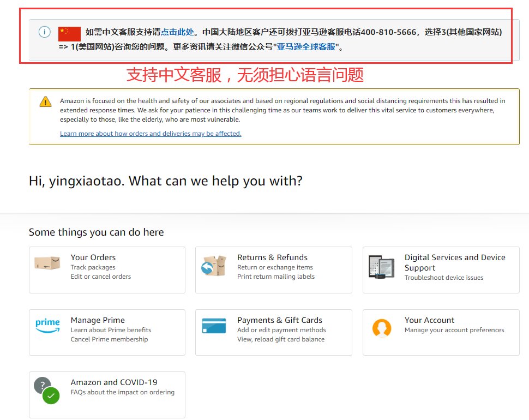Select FAQs about the impact on ordering

click(x=123, y=392)
